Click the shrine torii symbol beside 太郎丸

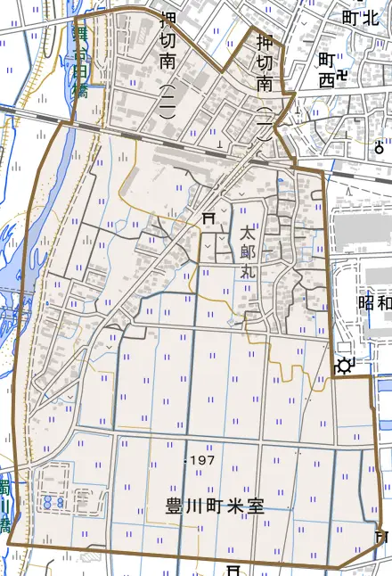pos(208,219)
